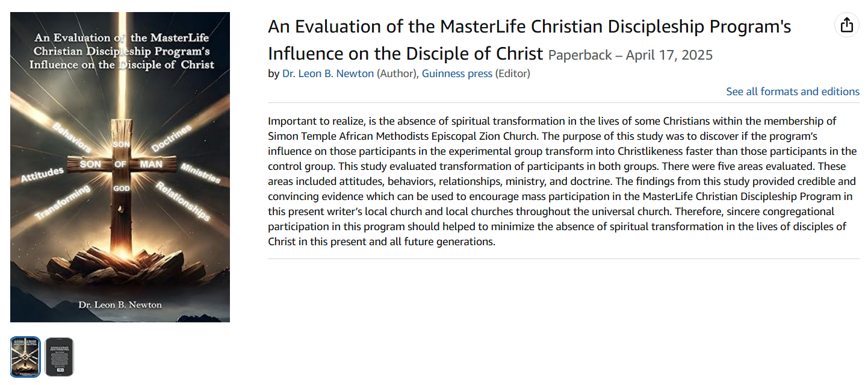Open the Guinness press editor link
This screenshot has width=868, height=385.
457,74
